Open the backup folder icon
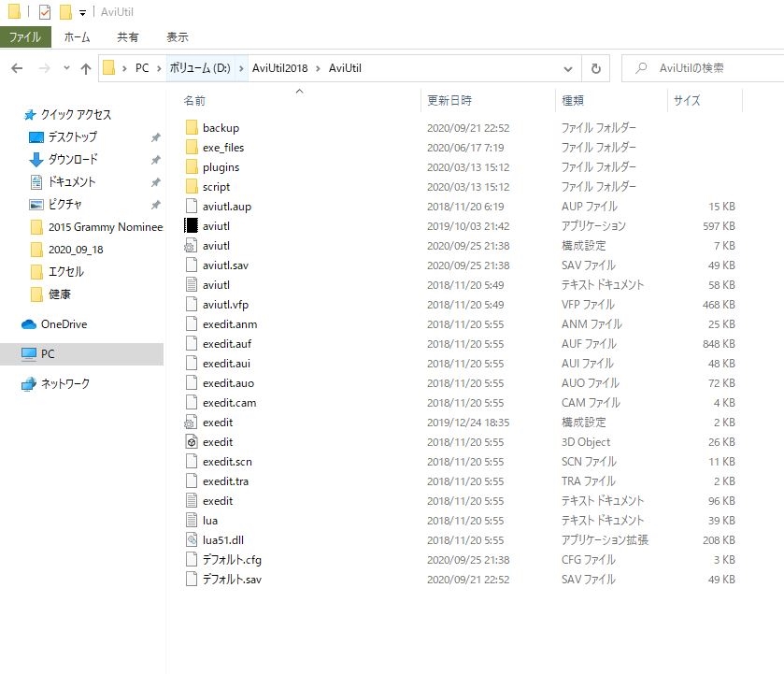The height and width of the screenshot is (674, 784). point(192,127)
